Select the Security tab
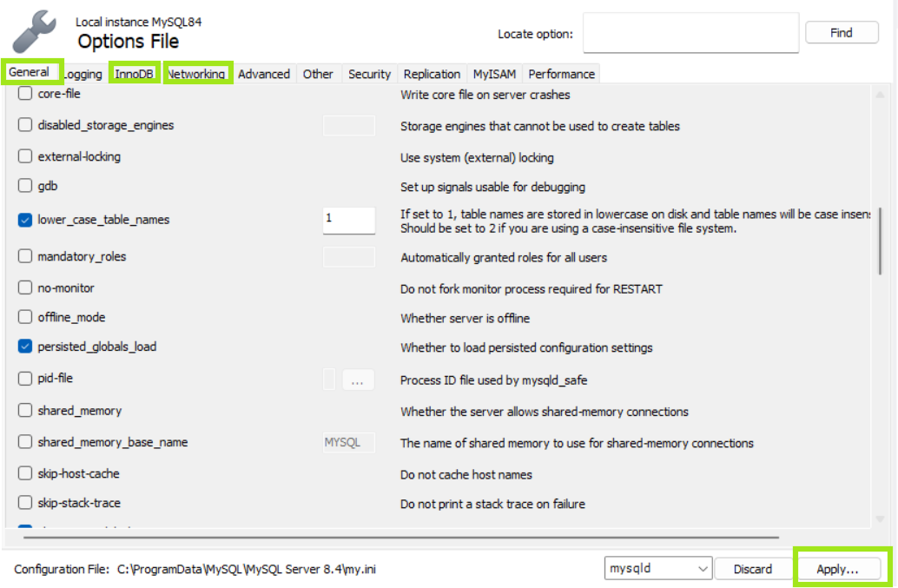 pyautogui.click(x=369, y=74)
